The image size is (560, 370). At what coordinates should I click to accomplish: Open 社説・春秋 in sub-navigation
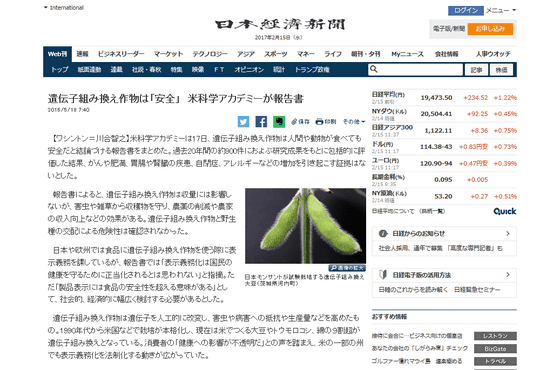[x=146, y=70]
